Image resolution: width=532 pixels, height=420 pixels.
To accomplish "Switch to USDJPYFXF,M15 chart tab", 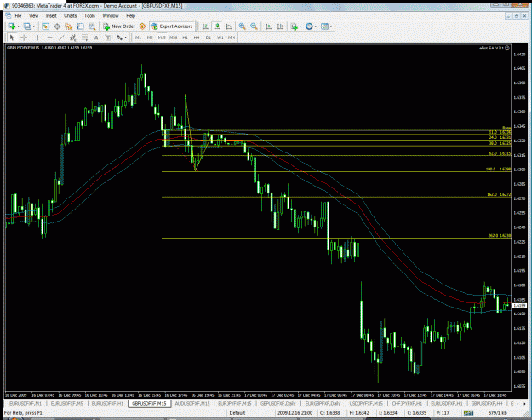I will coord(366,403).
